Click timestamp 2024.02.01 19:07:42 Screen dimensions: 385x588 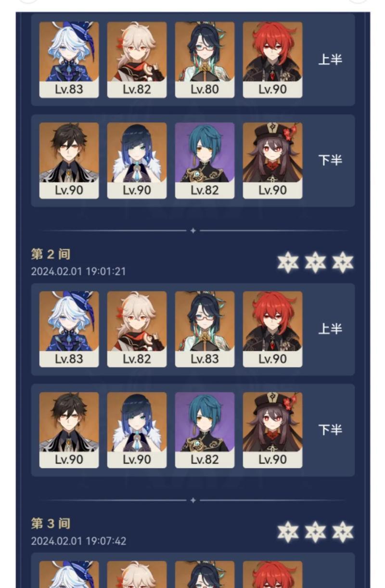(78, 541)
